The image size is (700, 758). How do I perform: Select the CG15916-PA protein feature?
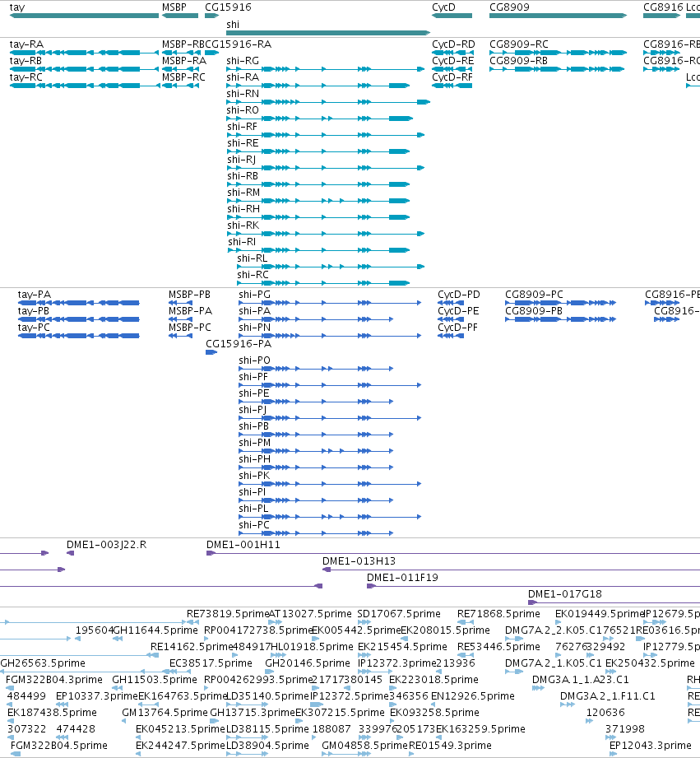pos(211,352)
